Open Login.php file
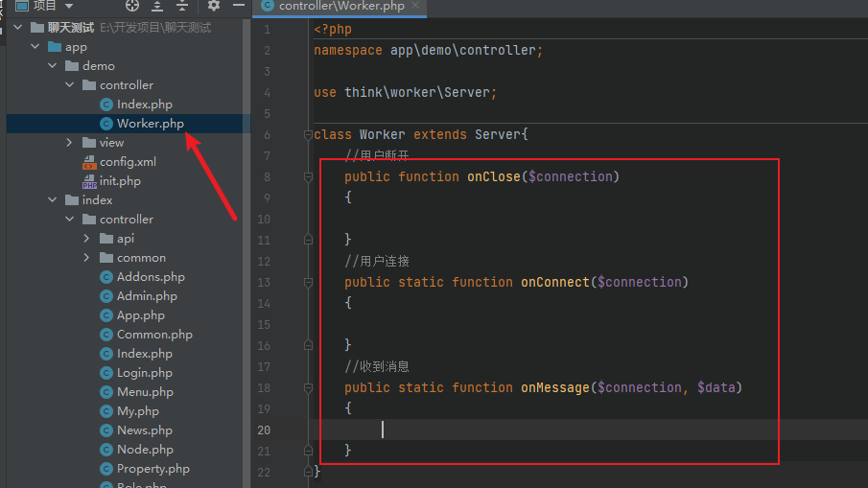 coord(145,373)
